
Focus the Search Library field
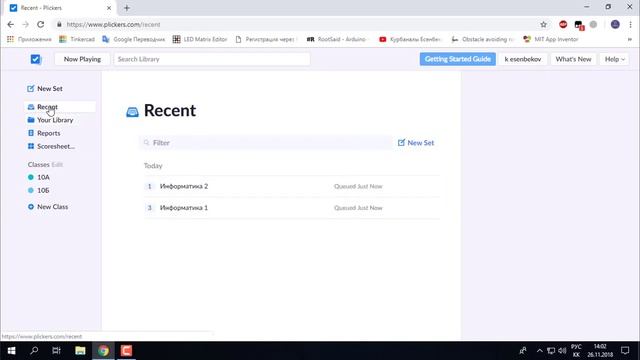[212, 59]
